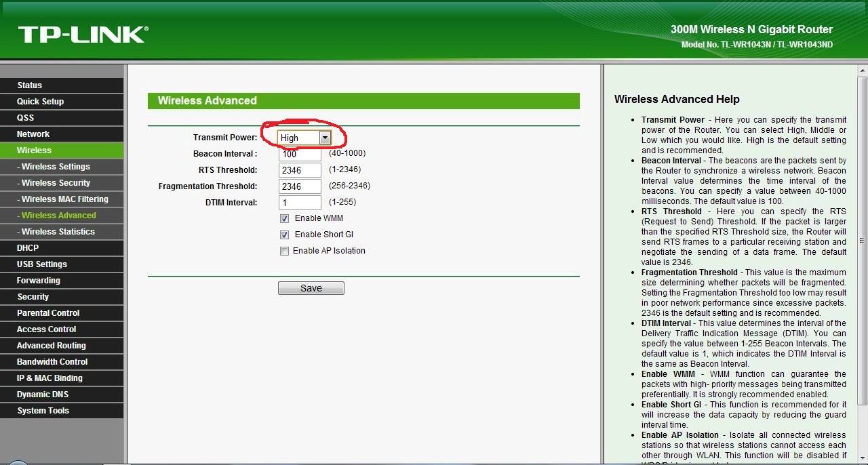Click the Transmit Power label

pos(225,138)
